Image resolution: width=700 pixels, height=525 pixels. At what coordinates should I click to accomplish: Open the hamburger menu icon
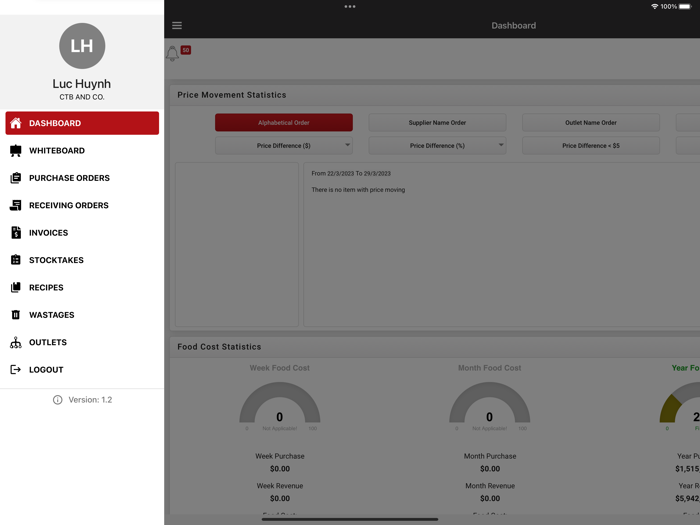[177, 25]
